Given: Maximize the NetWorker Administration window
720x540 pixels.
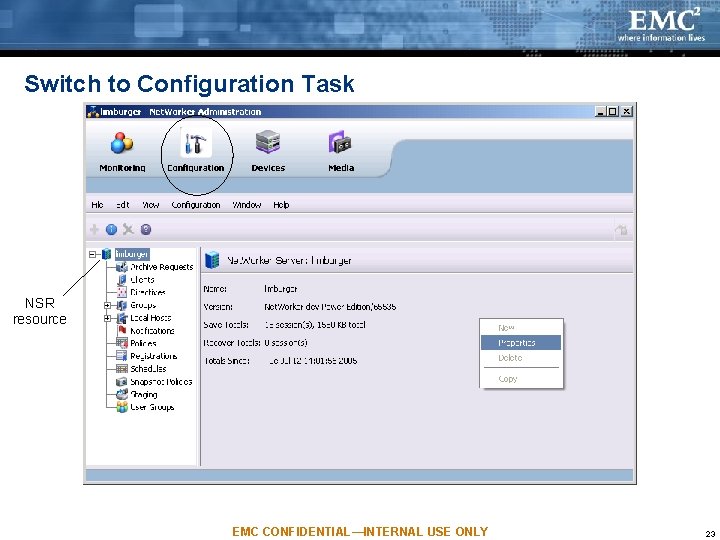Looking at the screenshot, I should coord(613,112).
